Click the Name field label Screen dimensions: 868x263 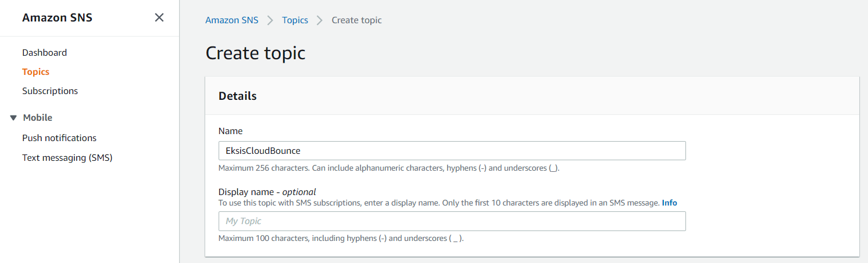point(230,131)
